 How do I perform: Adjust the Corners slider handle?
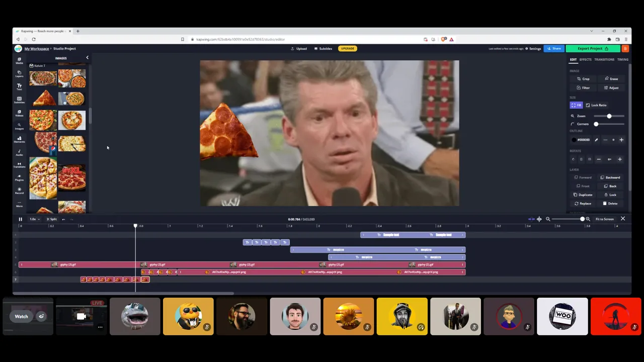pos(596,124)
